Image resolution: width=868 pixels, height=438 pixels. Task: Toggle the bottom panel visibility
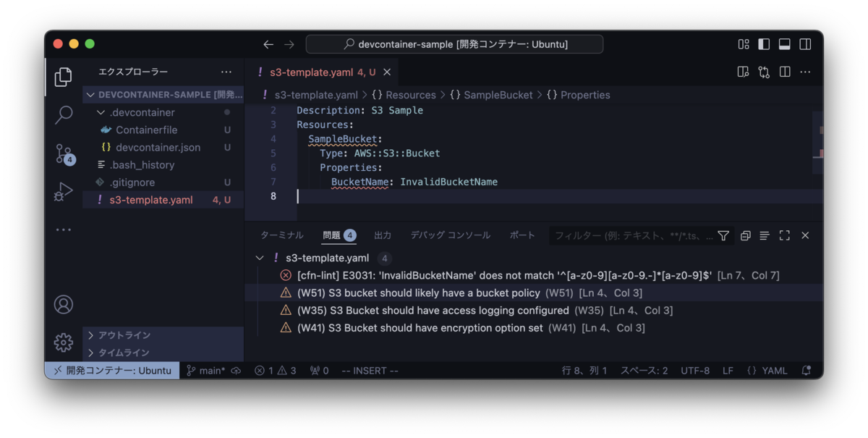[x=784, y=43]
